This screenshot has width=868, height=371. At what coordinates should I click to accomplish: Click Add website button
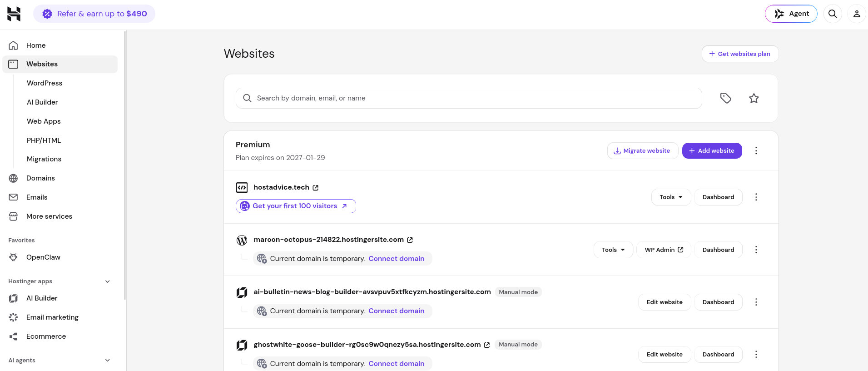pos(712,150)
